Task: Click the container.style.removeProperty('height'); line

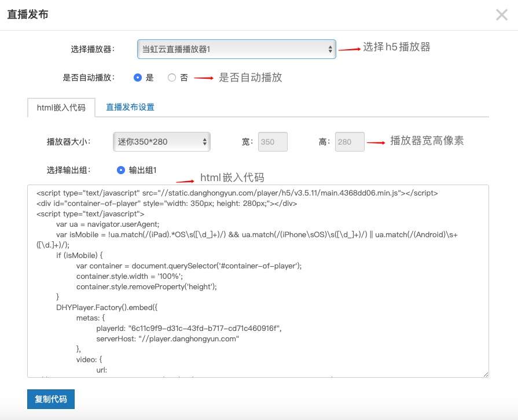Action: [146, 286]
